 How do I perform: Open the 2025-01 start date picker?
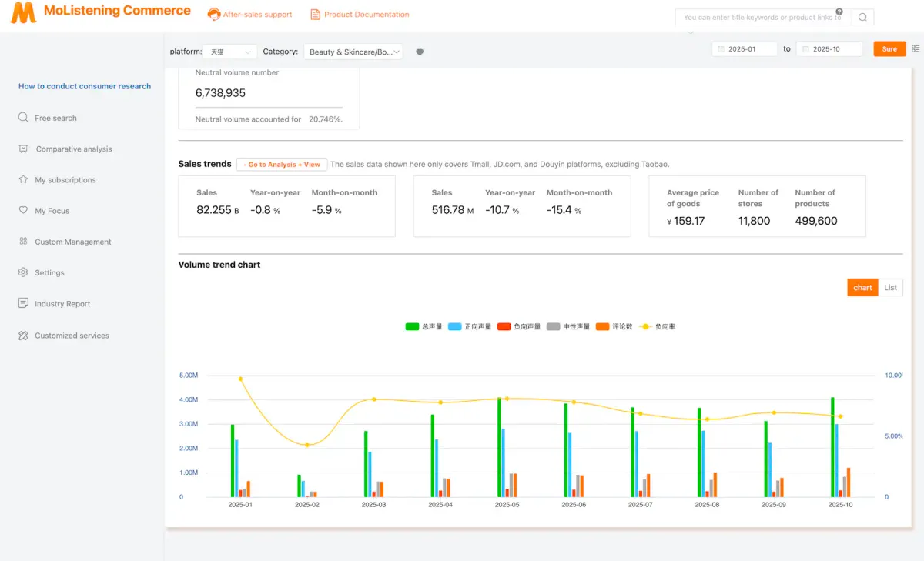click(744, 48)
